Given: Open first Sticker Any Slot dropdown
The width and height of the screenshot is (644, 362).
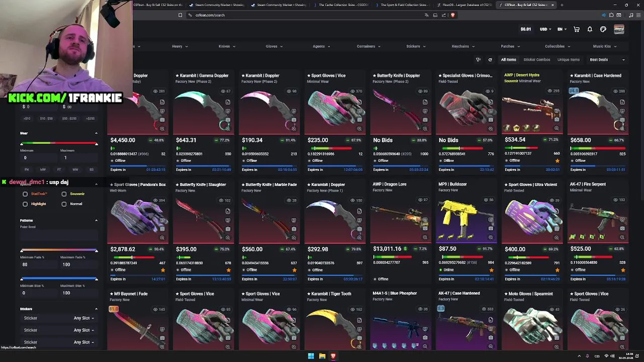Looking at the screenshot, I should coord(84,318).
